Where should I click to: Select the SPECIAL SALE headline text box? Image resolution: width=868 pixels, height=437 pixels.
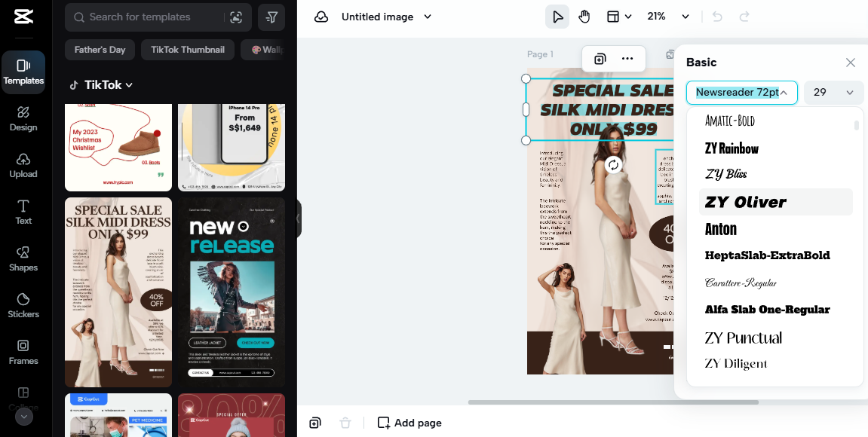coord(600,109)
